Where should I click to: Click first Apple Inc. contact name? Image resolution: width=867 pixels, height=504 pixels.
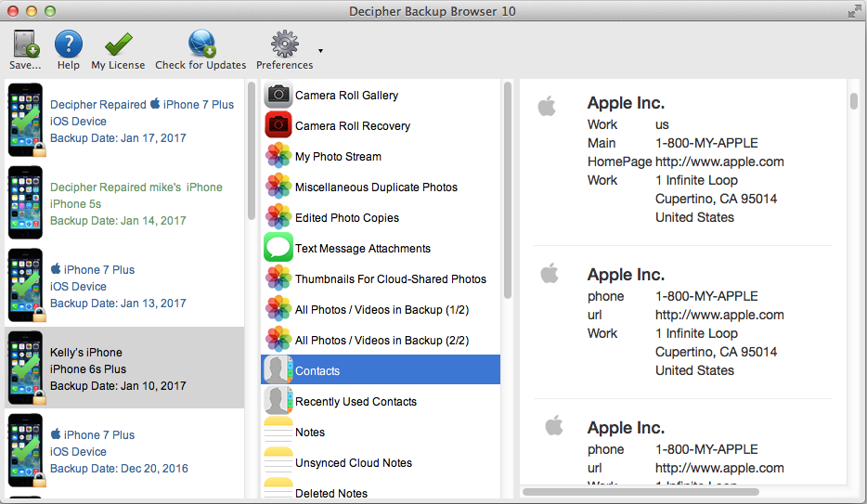pos(626,103)
